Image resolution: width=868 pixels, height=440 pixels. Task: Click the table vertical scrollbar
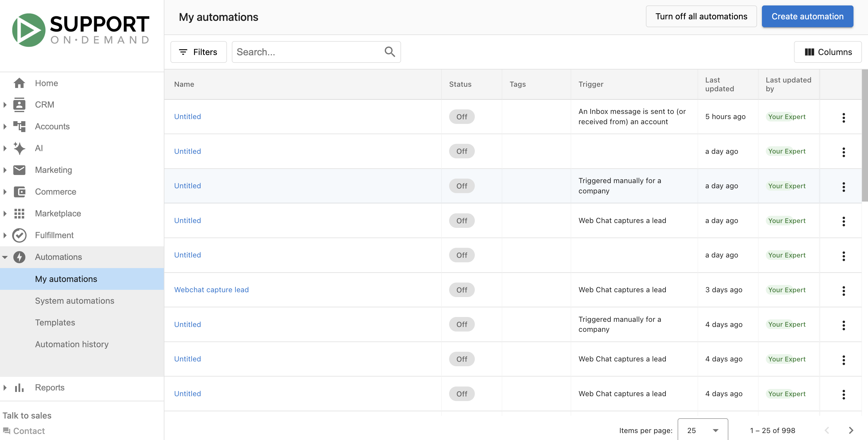(865, 136)
